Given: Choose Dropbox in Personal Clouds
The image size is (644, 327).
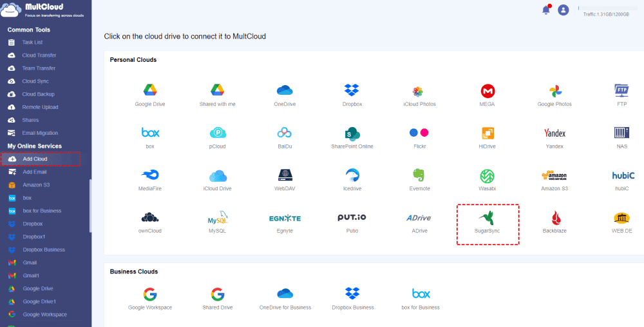Looking at the screenshot, I should pos(352,95).
